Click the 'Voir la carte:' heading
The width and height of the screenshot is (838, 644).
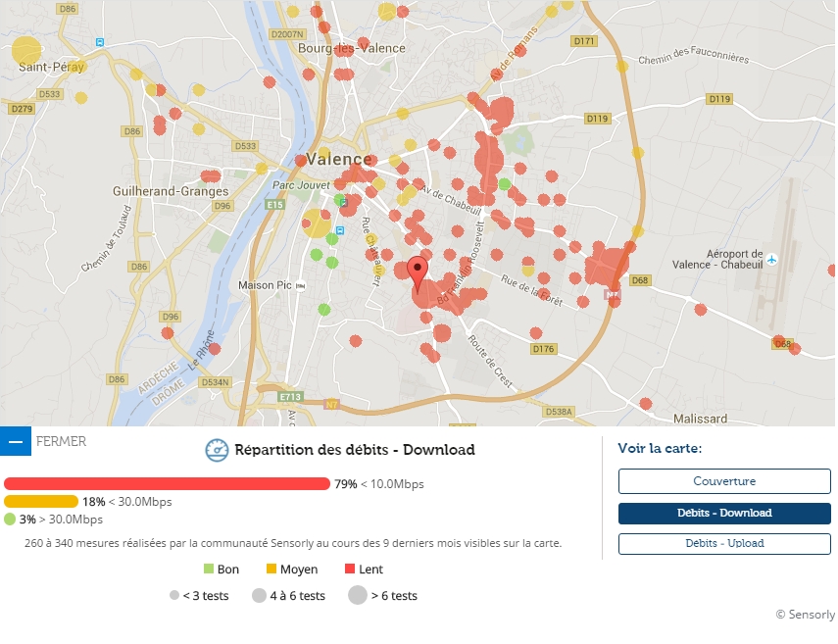pyautogui.click(x=660, y=448)
